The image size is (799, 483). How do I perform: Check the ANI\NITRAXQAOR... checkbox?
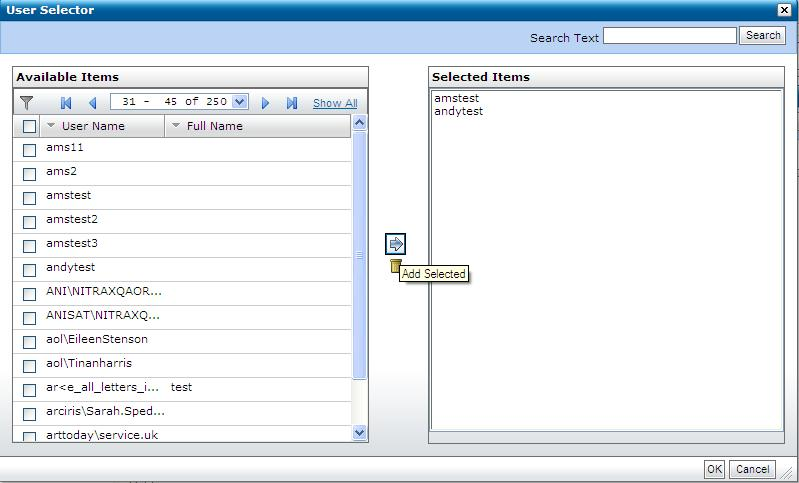30,294
